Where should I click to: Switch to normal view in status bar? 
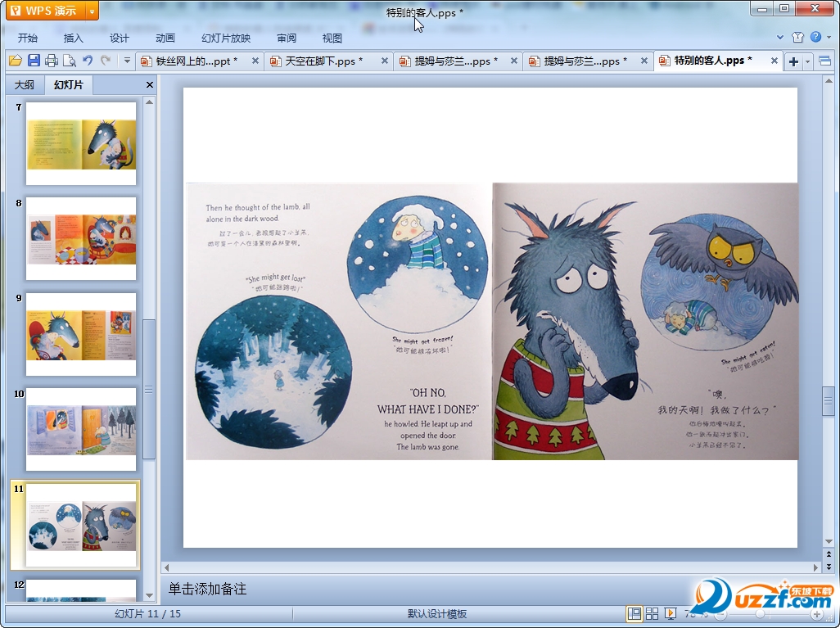point(635,613)
